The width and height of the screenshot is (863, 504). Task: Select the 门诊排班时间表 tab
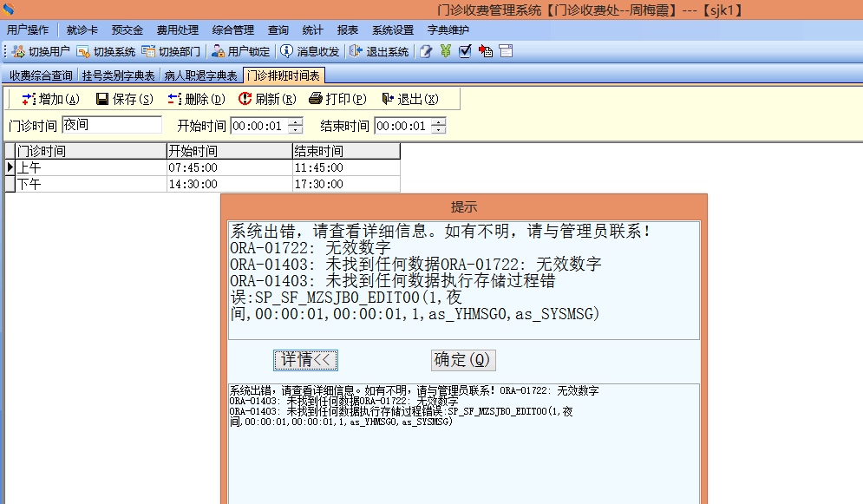click(x=284, y=75)
